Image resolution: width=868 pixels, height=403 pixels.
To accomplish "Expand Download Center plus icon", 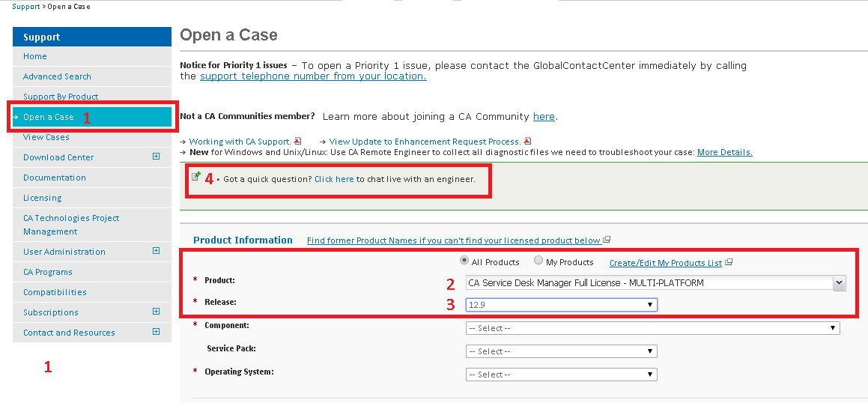I will pyautogui.click(x=156, y=157).
